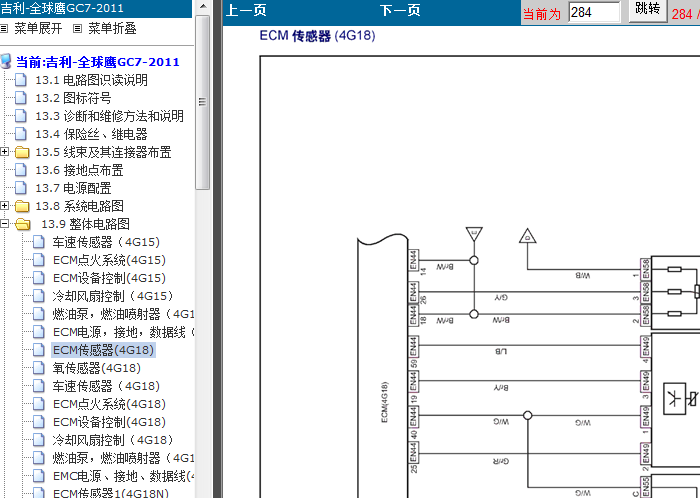Viewport: 700px width, 498px height.
Task: Open 氧传感器(4G18) diagram
Action: [x=96, y=368]
